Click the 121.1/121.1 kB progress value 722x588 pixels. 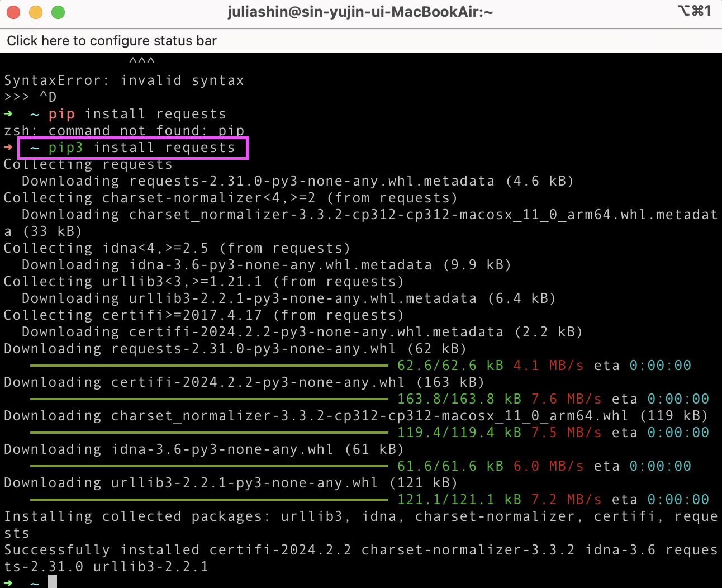click(459, 500)
